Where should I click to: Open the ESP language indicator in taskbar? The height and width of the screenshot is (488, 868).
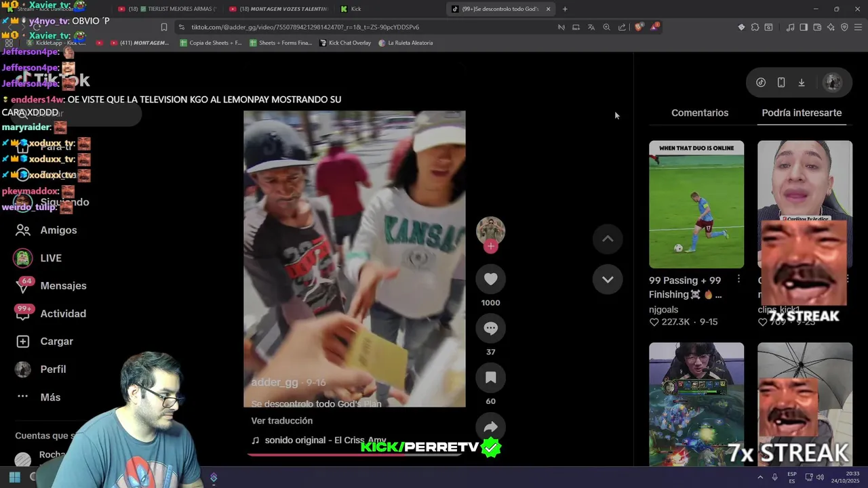pos(792,477)
